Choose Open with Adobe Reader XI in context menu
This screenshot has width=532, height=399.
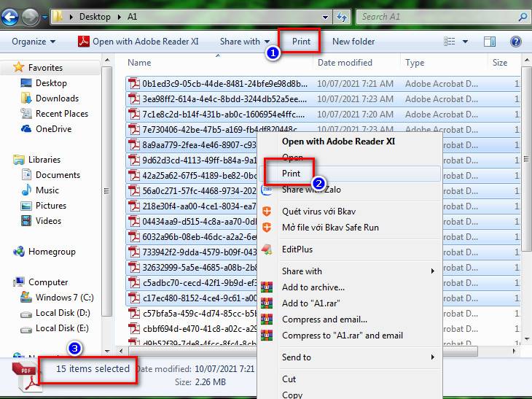coord(350,142)
